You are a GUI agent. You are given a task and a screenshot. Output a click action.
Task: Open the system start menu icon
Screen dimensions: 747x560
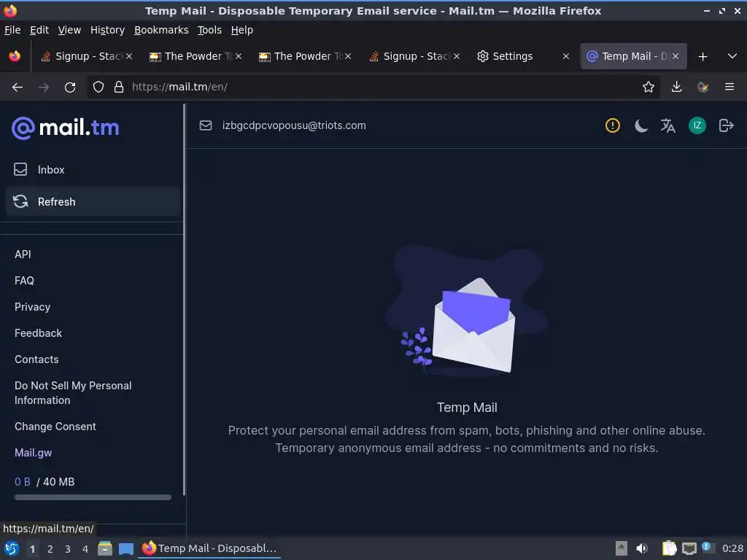(12, 548)
